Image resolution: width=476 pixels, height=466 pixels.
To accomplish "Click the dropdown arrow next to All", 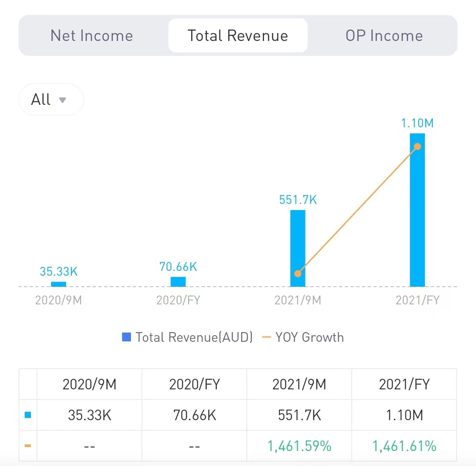I will [x=63, y=100].
